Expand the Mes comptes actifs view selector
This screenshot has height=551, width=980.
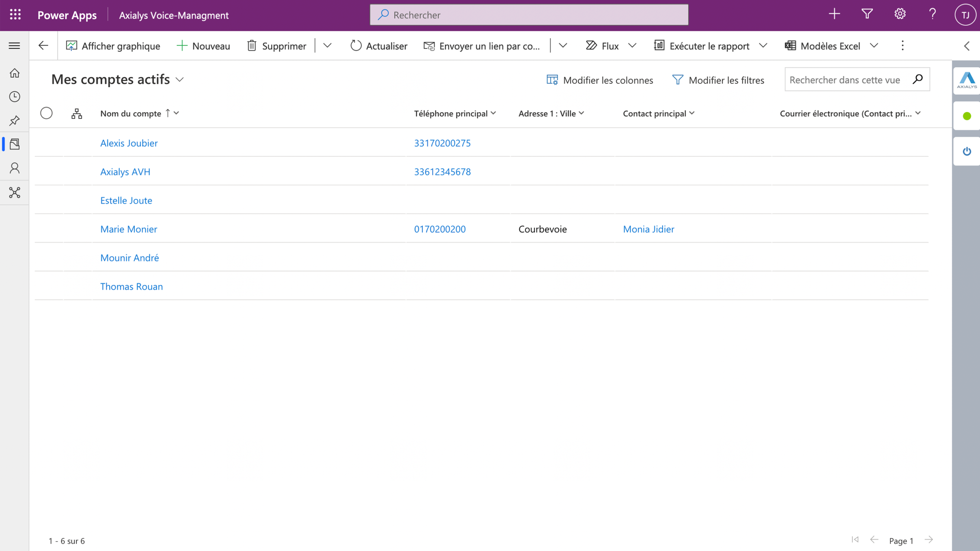pos(180,80)
